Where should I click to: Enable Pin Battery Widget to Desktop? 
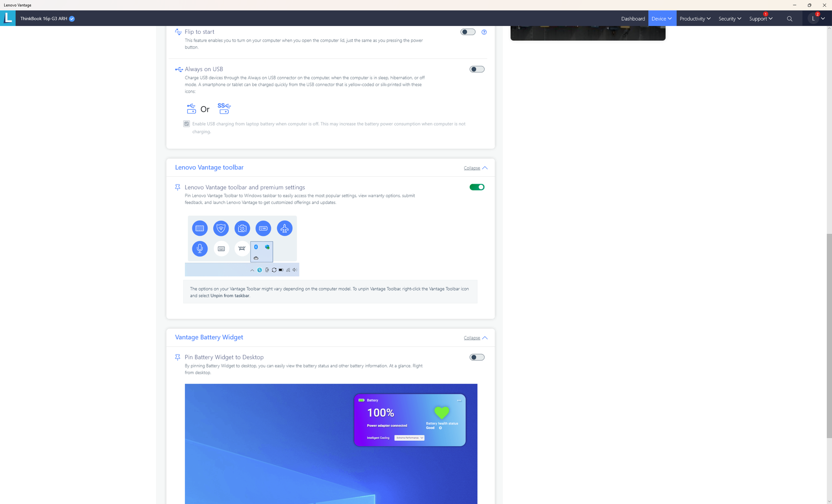[x=477, y=357]
